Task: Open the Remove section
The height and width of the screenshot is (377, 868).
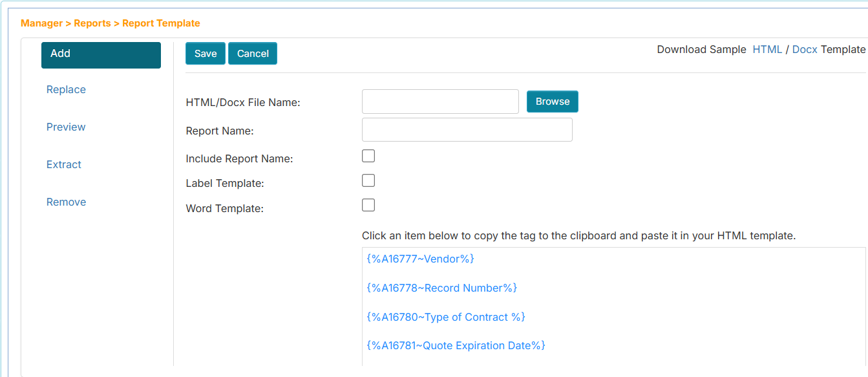Action: click(x=66, y=202)
